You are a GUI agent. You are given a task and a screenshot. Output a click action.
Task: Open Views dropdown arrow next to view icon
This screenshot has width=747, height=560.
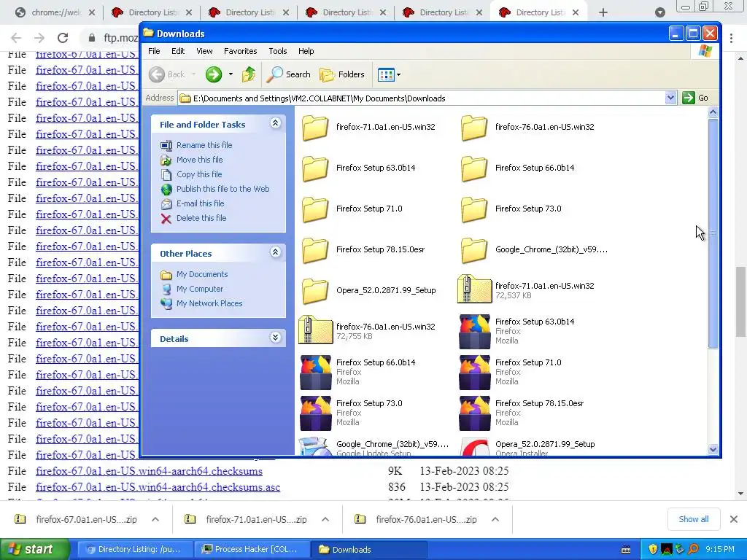click(x=399, y=75)
